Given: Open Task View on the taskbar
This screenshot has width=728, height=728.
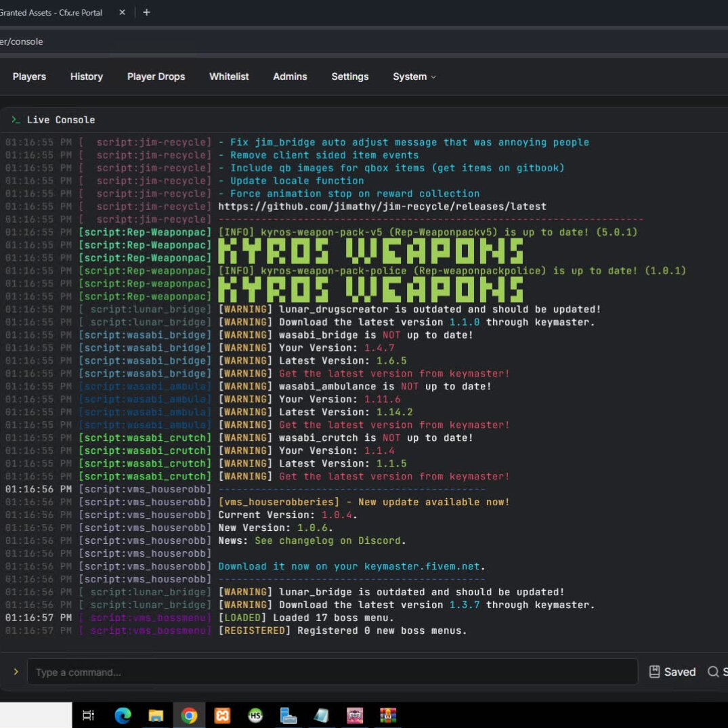Looking at the screenshot, I should [x=88, y=715].
